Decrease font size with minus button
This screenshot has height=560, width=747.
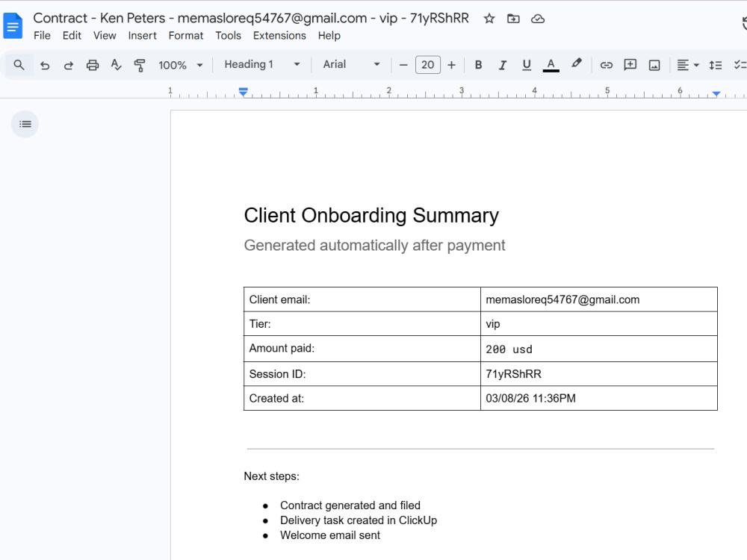403,65
